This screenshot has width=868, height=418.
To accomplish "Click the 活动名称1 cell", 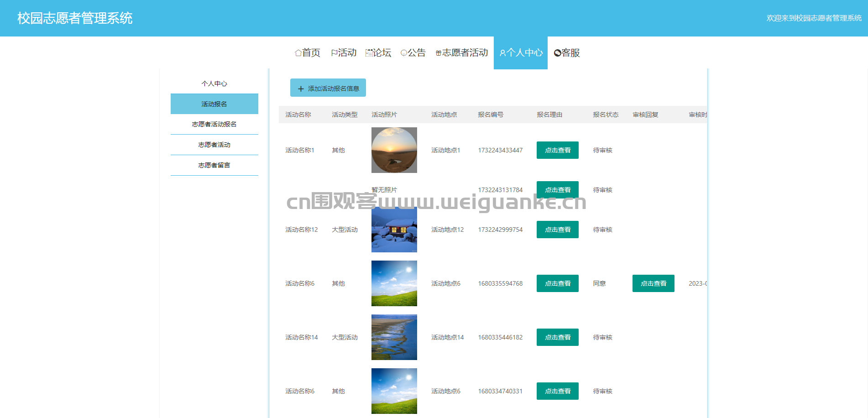I will coord(300,150).
